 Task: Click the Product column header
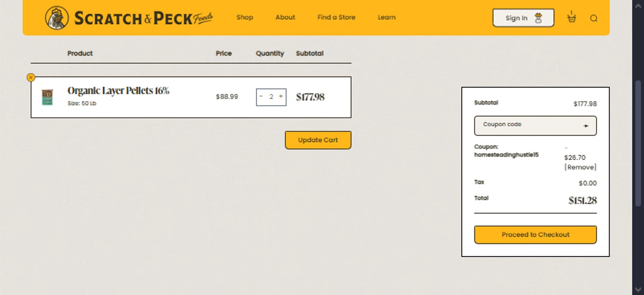(x=80, y=53)
